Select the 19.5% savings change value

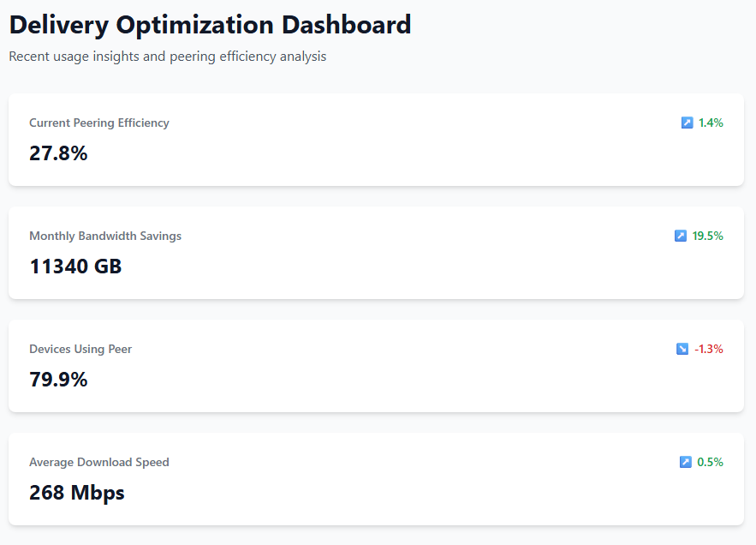(708, 236)
